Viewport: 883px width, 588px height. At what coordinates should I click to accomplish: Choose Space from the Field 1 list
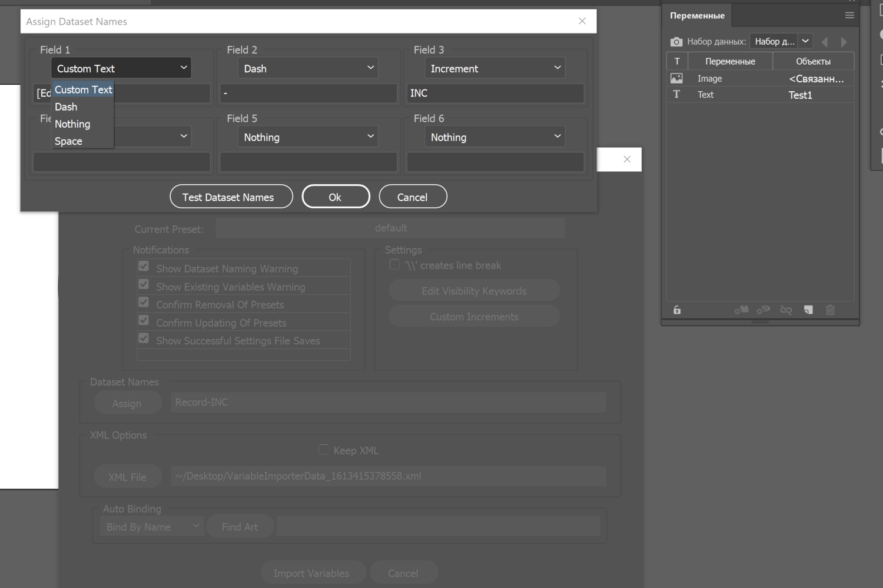tap(68, 141)
